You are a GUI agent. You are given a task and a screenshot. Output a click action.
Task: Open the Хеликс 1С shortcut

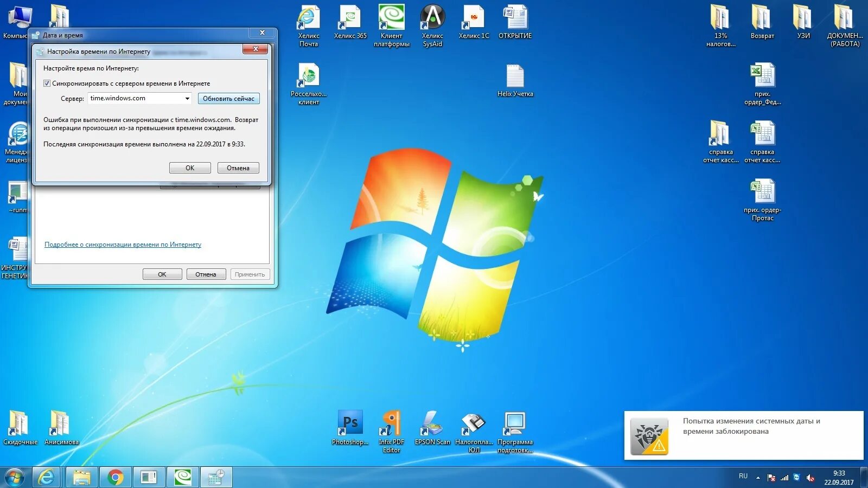click(474, 22)
